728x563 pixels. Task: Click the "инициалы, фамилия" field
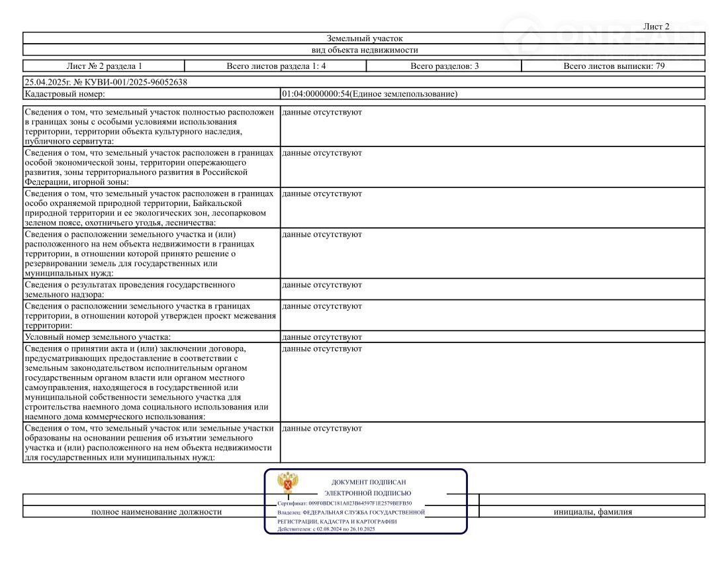click(x=592, y=512)
